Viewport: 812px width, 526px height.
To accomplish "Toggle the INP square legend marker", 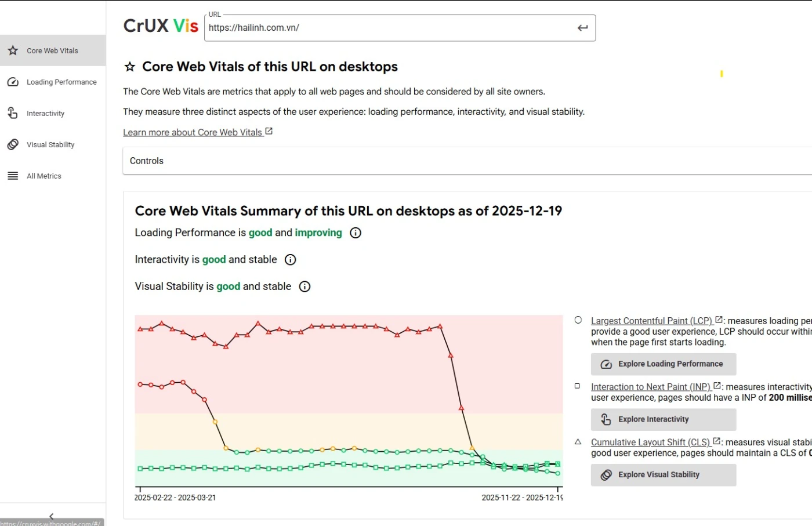I will click(577, 386).
